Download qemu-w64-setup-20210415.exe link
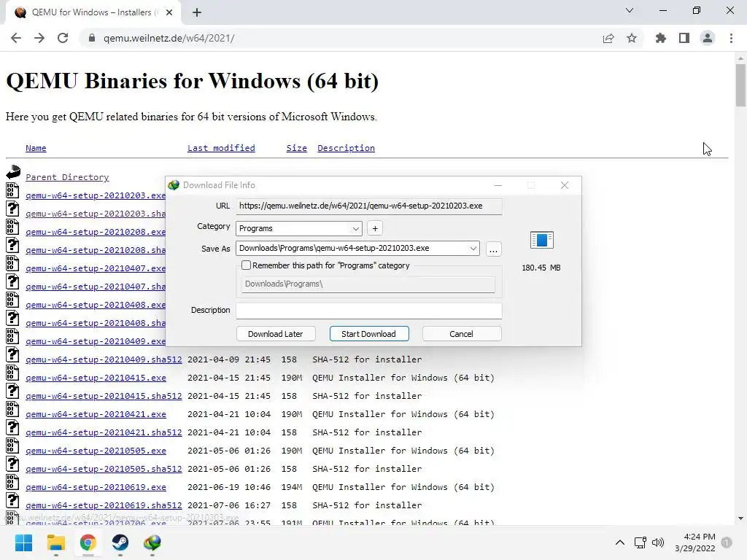 click(96, 378)
